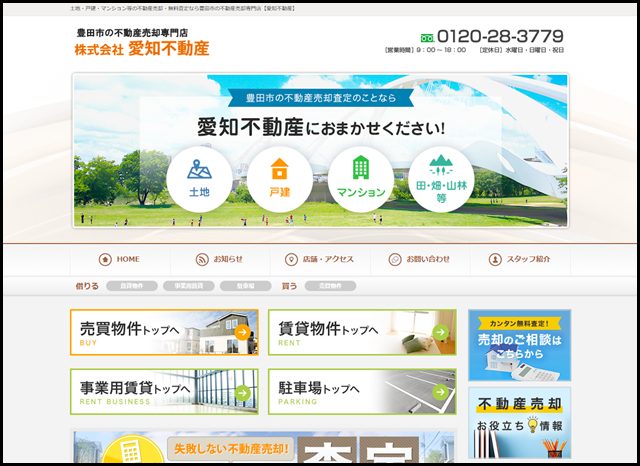Click the green free-dial icon beside phone number

(427, 38)
